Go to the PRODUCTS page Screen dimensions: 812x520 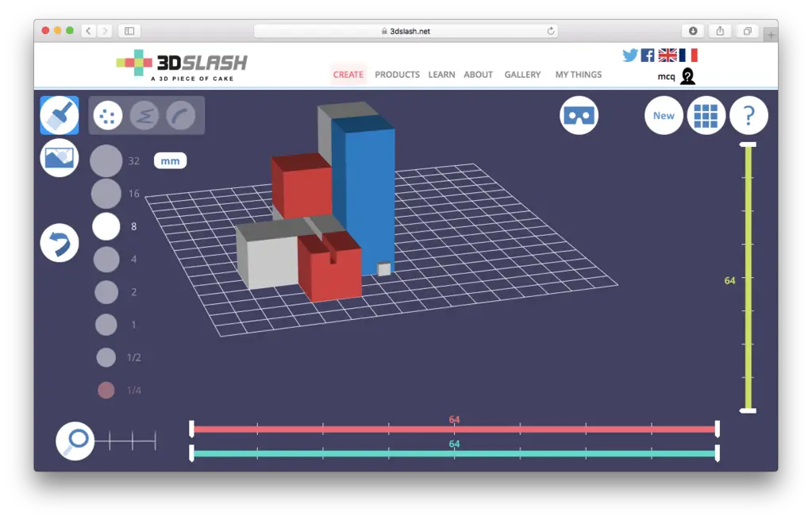coord(397,75)
